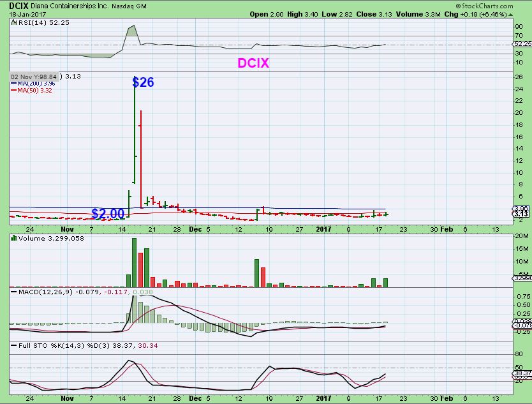This screenshot has height=404, width=532.
Task: Click the Open 2.90 value
Action: (267, 14)
